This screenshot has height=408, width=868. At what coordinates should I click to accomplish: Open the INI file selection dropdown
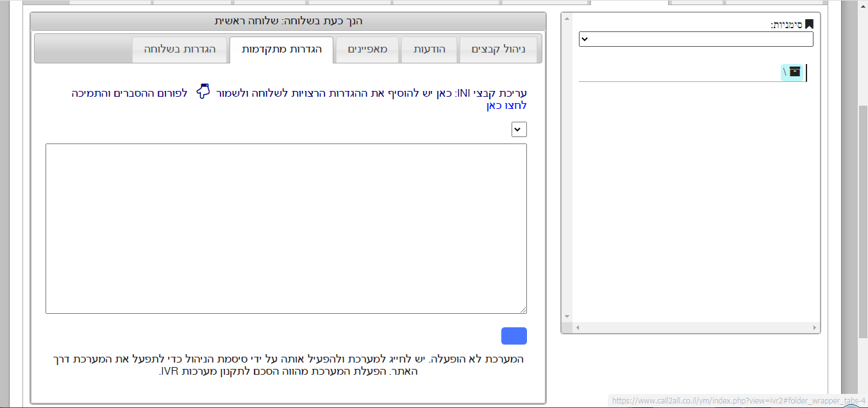[x=519, y=129]
